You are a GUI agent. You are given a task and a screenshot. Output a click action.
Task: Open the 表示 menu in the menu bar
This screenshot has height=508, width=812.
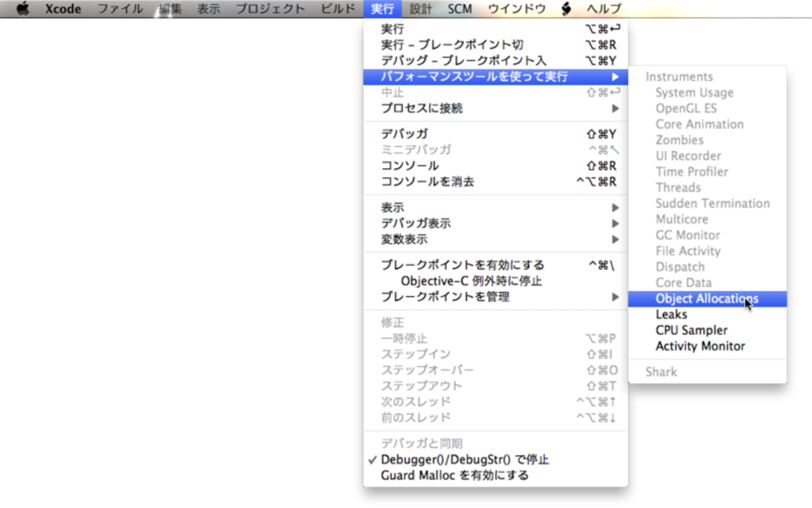(x=209, y=9)
